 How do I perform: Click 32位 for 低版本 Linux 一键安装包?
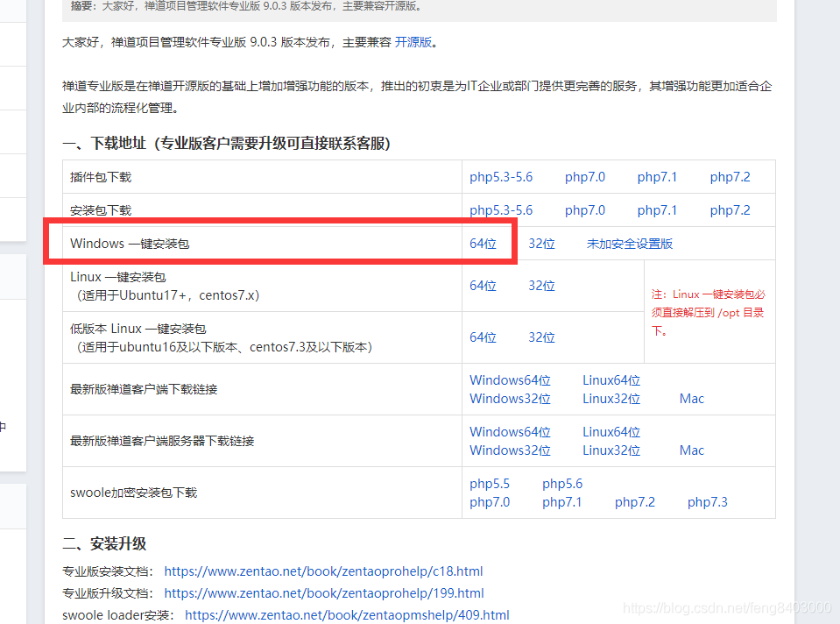pyautogui.click(x=541, y=337)
